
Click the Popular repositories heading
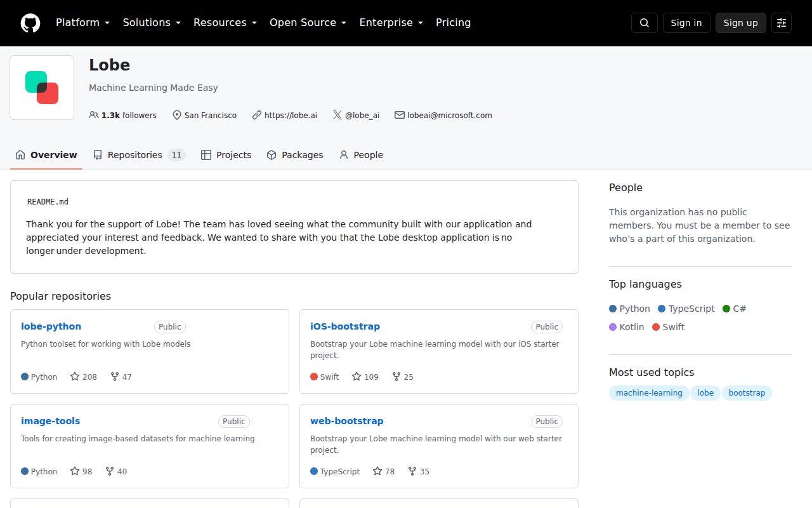coord(60,296)
